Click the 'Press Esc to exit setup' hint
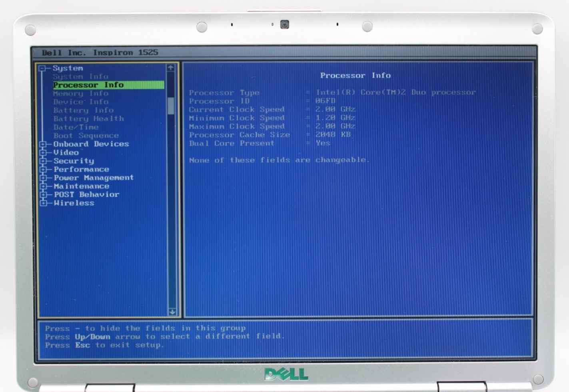The width and height of the screenshot is (569, 392). [x=104, y=345]
